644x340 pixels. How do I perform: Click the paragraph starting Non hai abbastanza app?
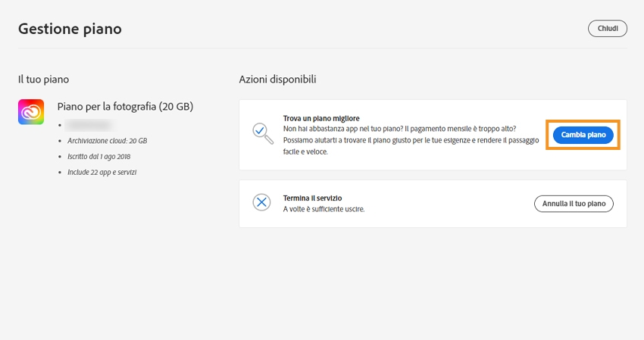click(399, 129)
